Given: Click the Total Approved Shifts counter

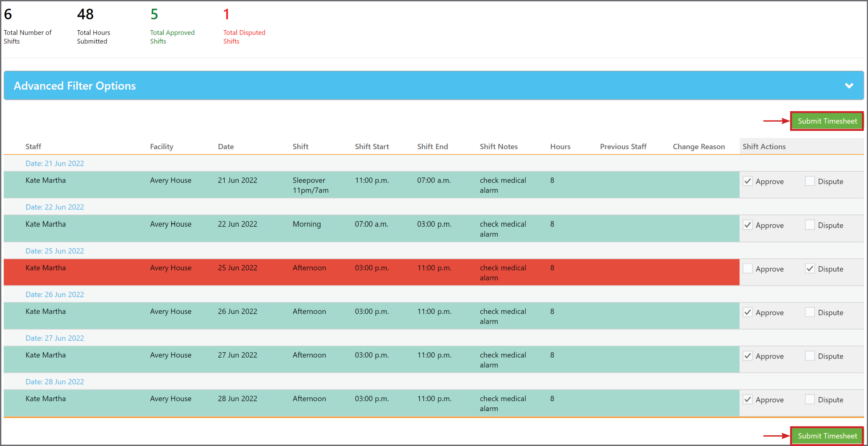Looking at the screenshot, I should 172,27.
